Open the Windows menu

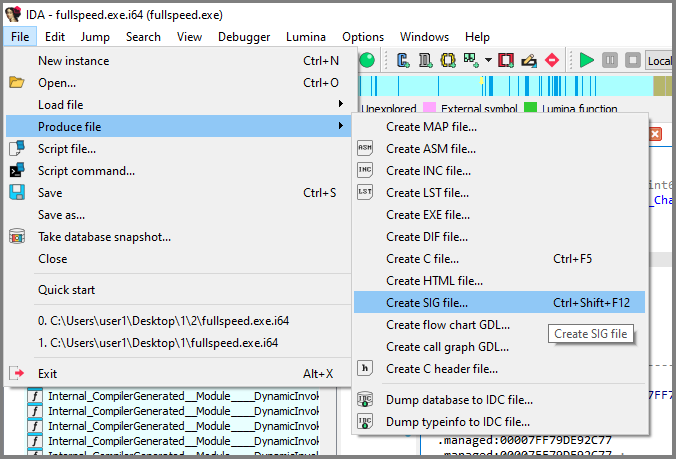coord(424,37)
